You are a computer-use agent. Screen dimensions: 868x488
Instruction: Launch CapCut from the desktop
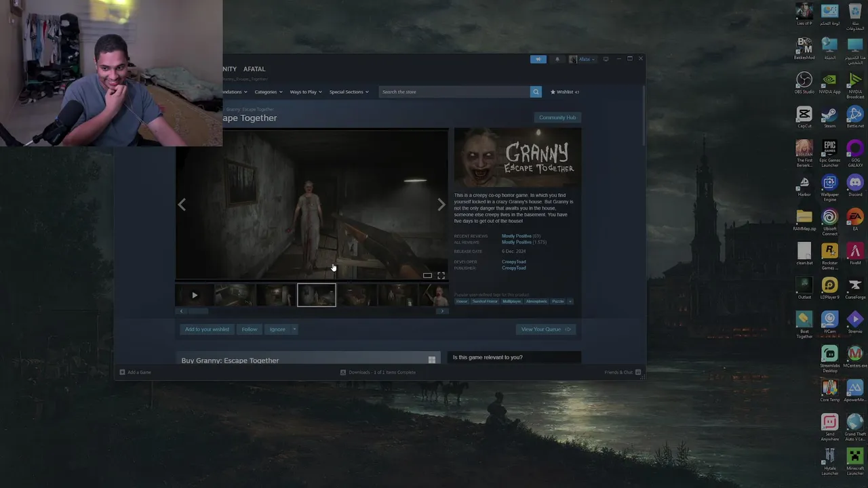pos(804,117)
